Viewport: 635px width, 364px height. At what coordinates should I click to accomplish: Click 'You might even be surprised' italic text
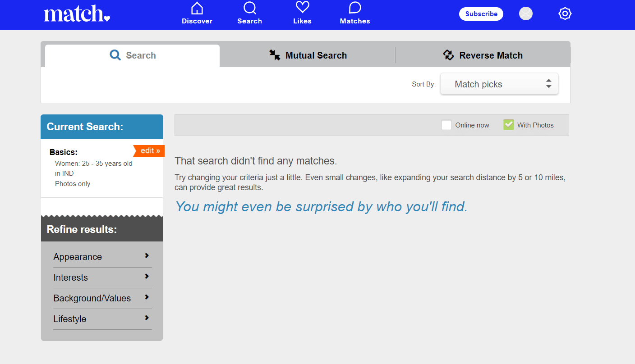click(x=322, y=207)
